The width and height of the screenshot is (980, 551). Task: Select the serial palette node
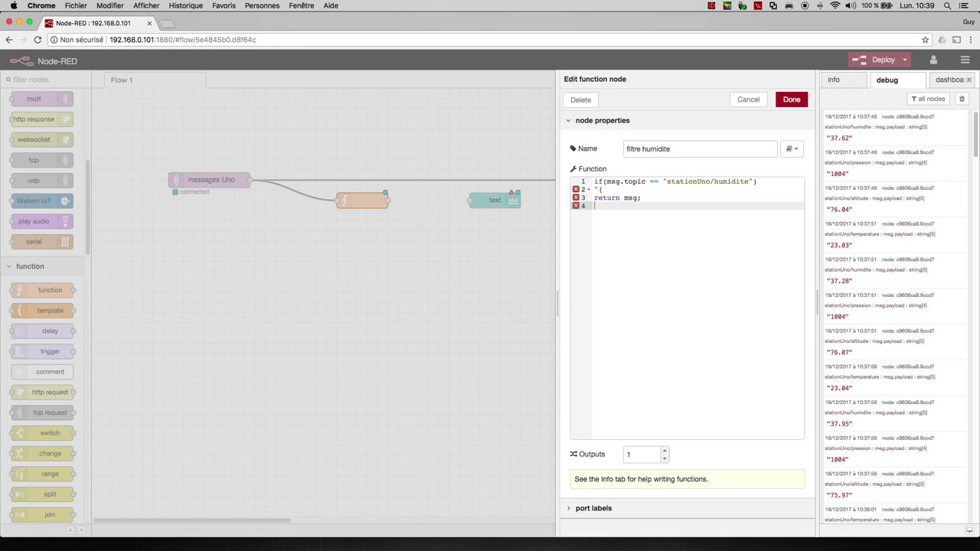click(x=42, y=242)
